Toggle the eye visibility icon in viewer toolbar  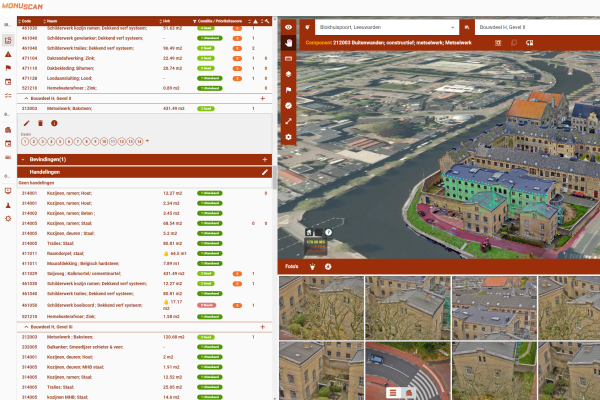tap(289, 27)
